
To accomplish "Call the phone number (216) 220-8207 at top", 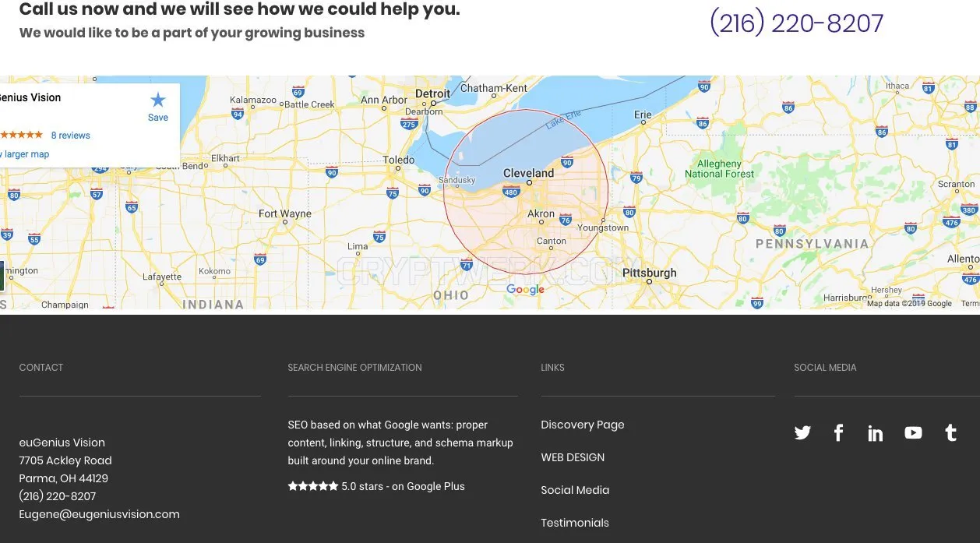I will coord(796,23).
